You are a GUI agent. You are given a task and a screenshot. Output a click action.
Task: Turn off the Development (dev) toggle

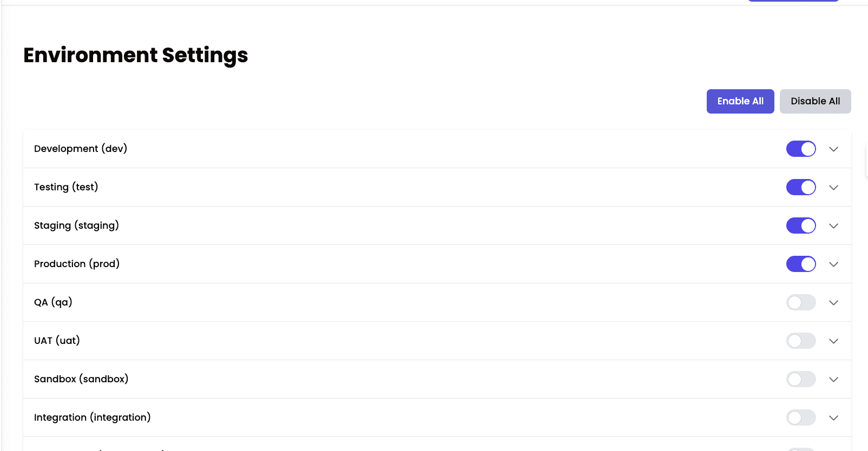tap(801, 149)
